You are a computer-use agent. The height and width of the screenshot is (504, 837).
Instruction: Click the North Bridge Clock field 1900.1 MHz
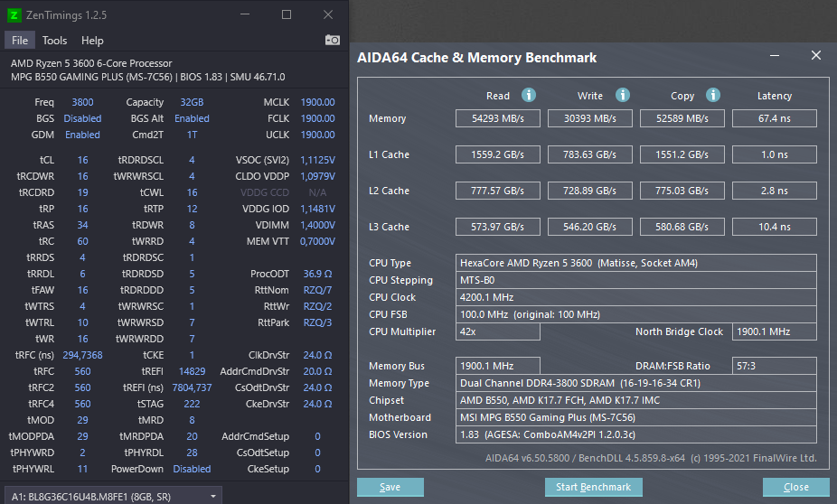(x=775, y=331)
